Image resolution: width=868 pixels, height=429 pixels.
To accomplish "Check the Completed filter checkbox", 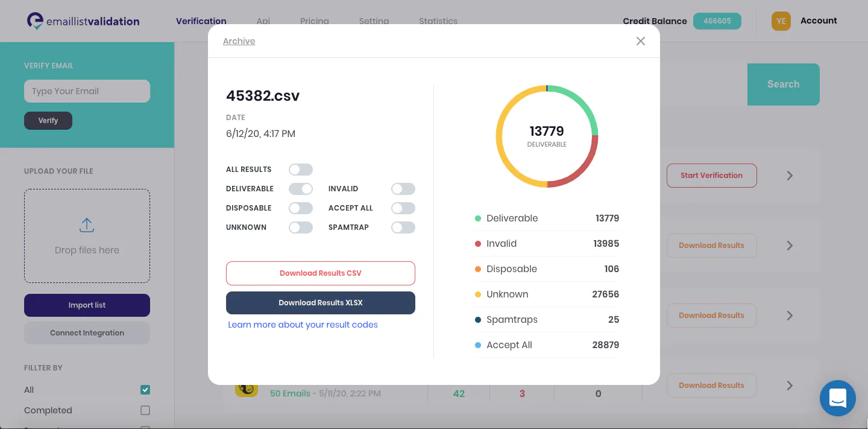I will (145, 410).
